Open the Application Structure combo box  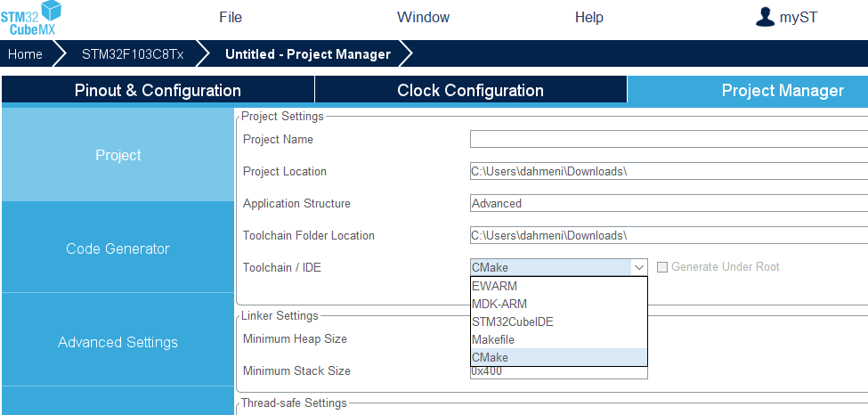coord(669,203)
